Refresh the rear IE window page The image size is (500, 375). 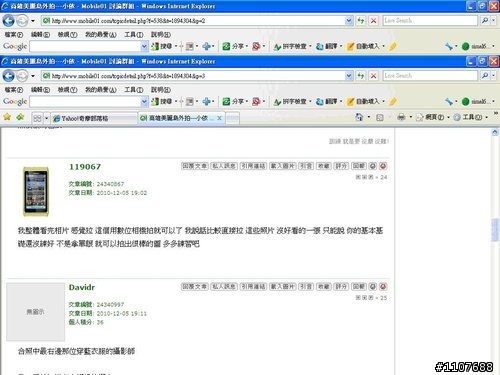click(x=361, y=21)
